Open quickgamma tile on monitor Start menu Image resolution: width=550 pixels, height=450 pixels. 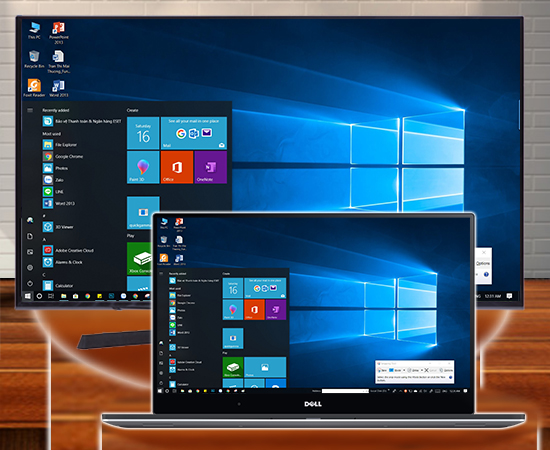(143, 213)
